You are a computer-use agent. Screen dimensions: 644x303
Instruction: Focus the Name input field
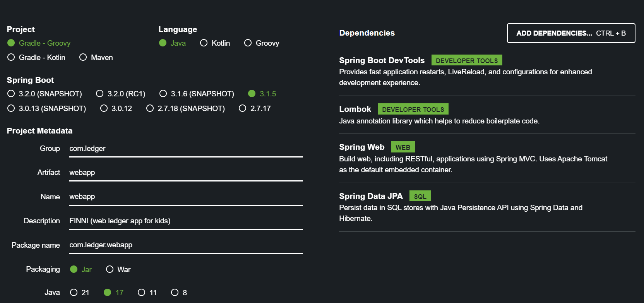(186, 197)
